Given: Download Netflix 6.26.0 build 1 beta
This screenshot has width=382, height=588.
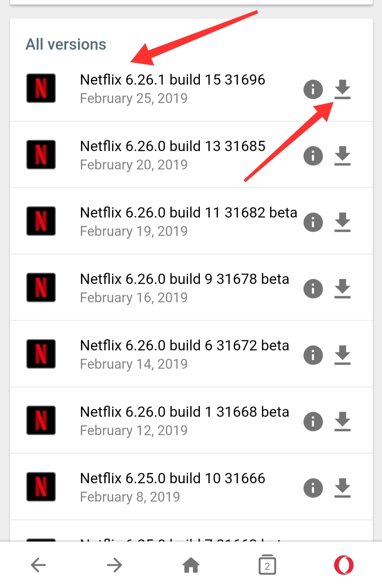Looking at the screenshot, I should 342,421.
